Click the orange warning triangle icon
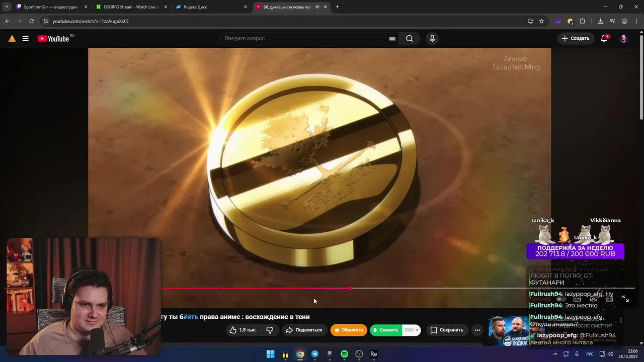 pyautogui.click(x=12, y=39)
